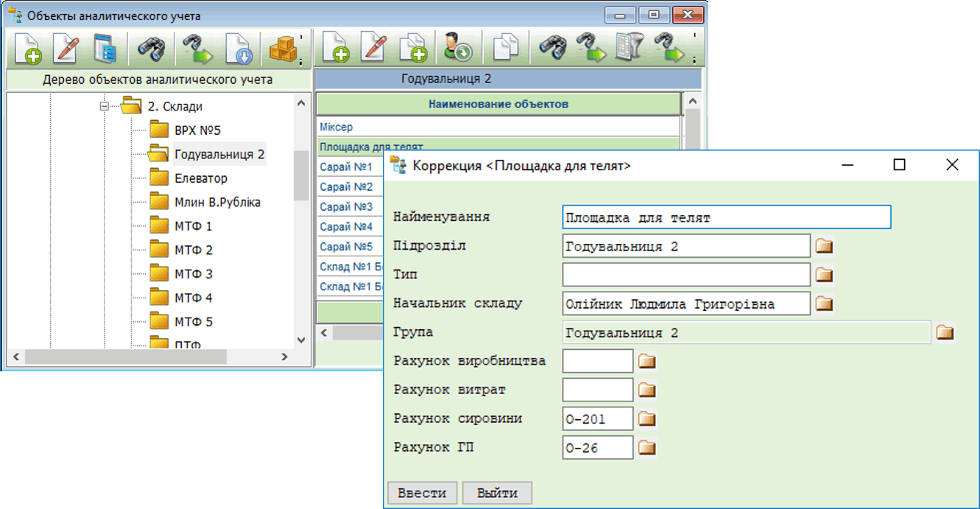Click the tree panel's vertical scrollbar down arrow
The height and width of the screenshot is (509, 980).
pyautogui.click(x=300, y=340)
